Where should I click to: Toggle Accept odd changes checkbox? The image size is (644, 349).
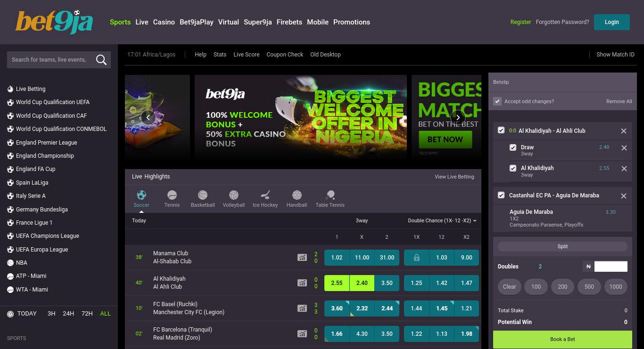497,101
